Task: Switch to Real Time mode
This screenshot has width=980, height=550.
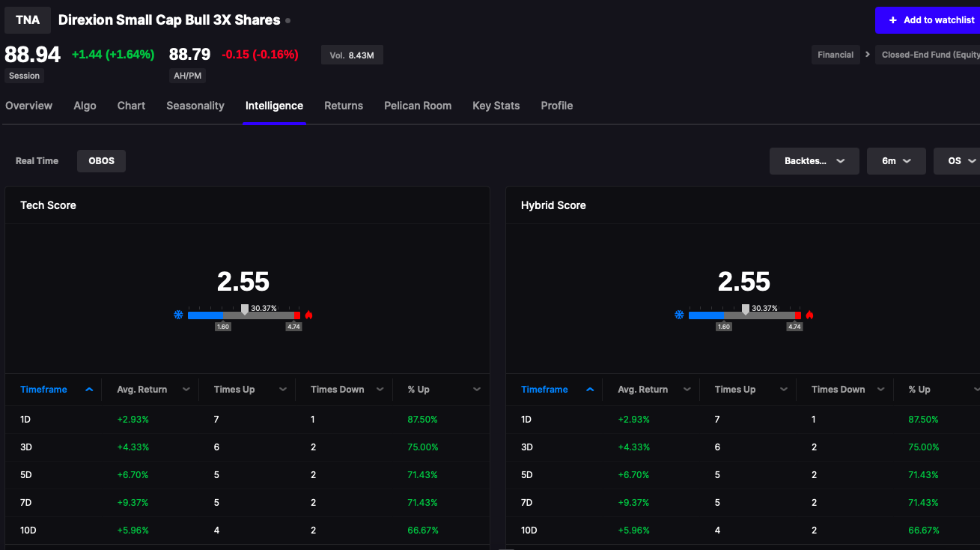Action: click(x=37, y=161)
